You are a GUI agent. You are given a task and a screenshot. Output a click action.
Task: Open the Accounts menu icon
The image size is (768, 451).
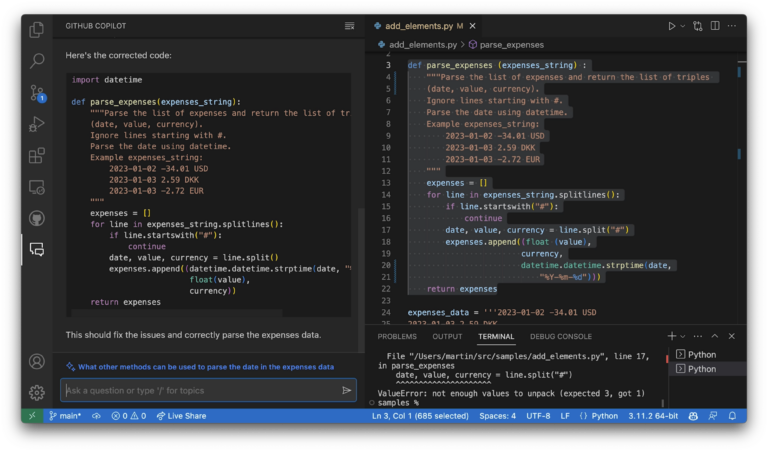click(x=37, y=361)
